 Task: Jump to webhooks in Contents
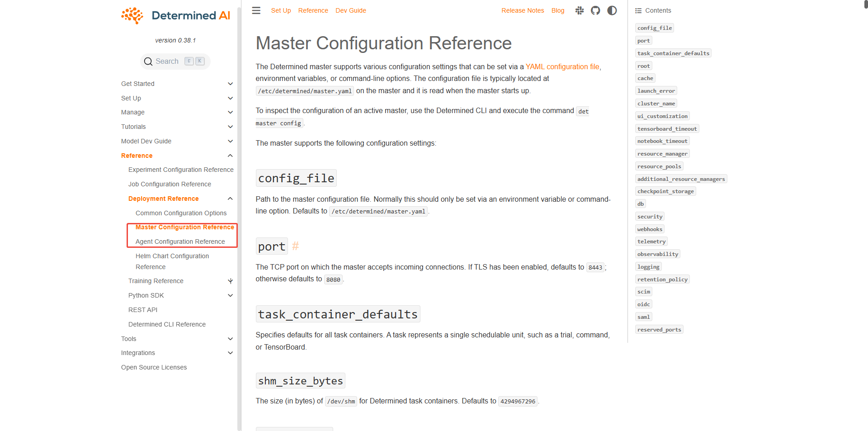coord(650,229)
